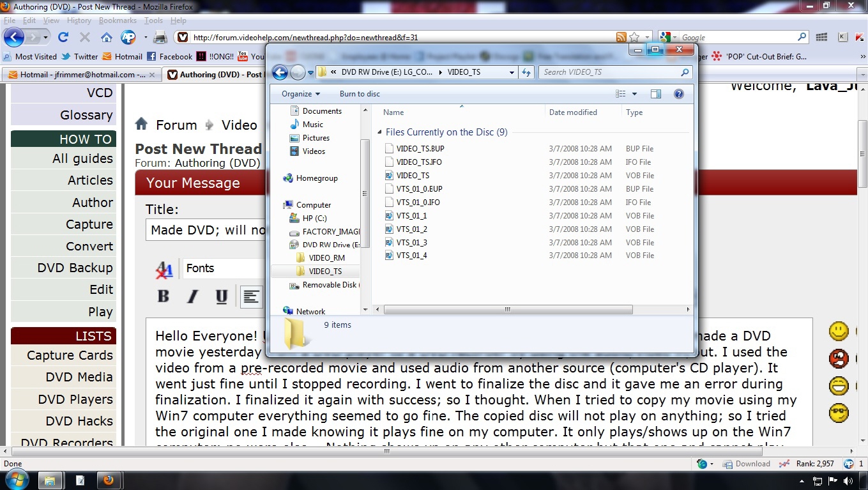Image resolution: width=868 pixels, height=490 pixels.
Task: Open the View menu in Firefox
Action: [51, 20]
